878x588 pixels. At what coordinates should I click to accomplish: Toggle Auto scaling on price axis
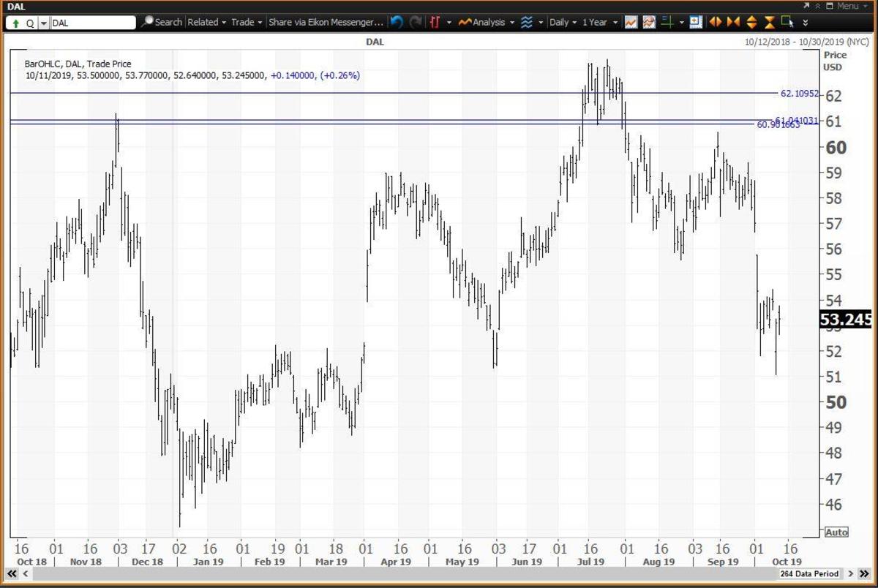coord(836,532)
